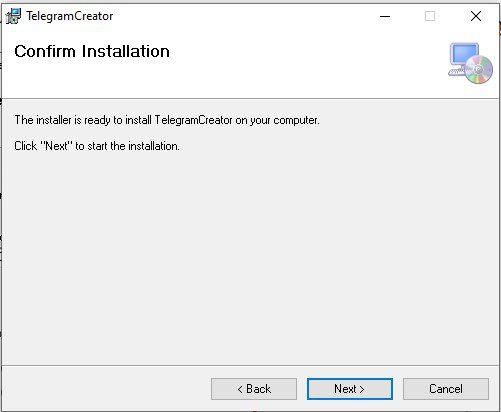
Task: Click the TelegramCreator installer icon in title bar
Action: tap(13, 16)
